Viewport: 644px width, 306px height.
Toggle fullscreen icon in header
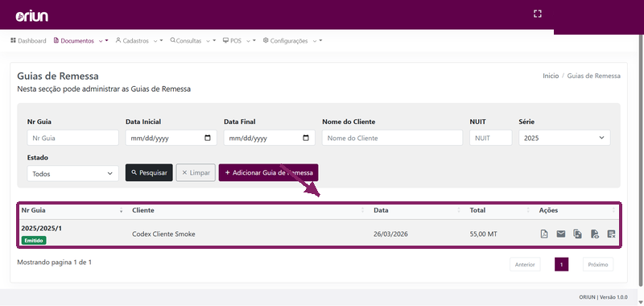[537, 14]
